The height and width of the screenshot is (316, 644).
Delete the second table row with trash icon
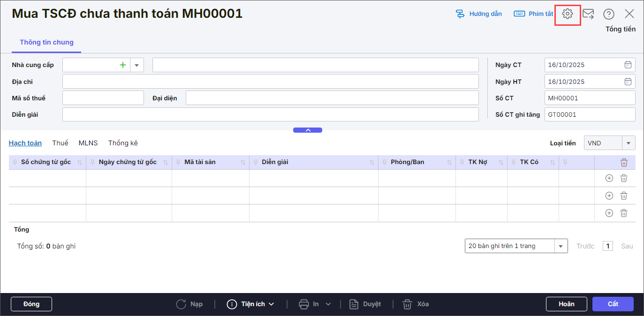[x=624, y=196]
